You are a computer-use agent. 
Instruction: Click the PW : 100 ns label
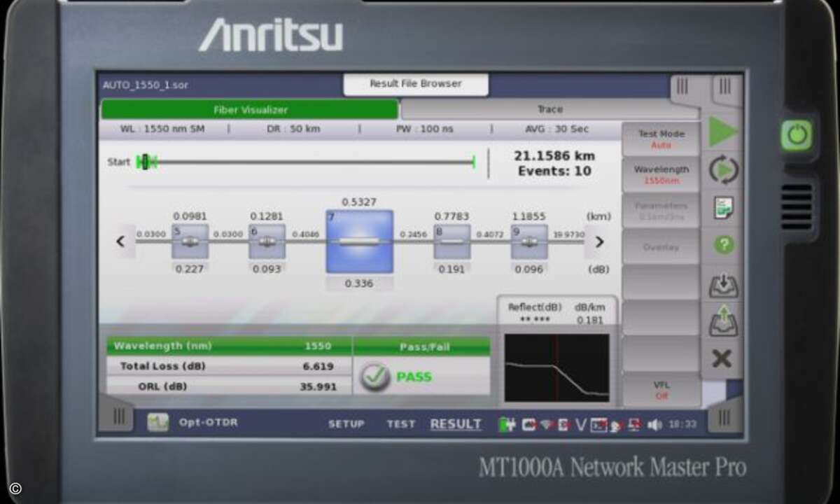424,129
